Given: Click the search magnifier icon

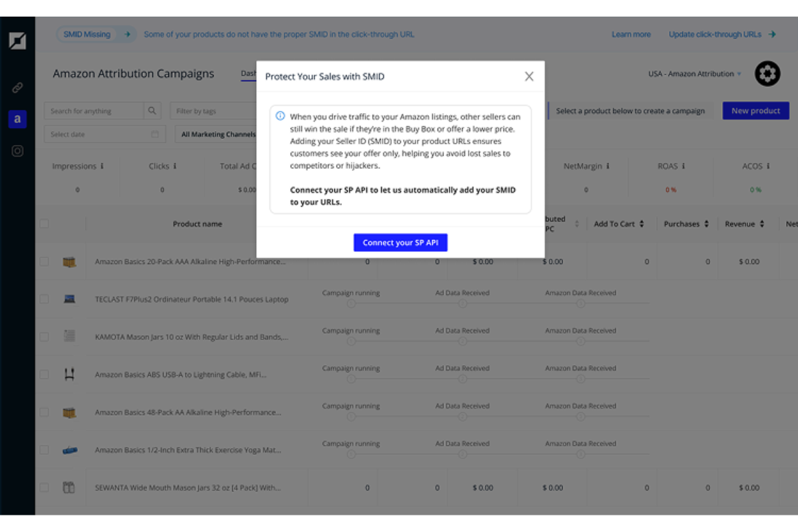Looking at the screenshot, I should pos(152,111).
